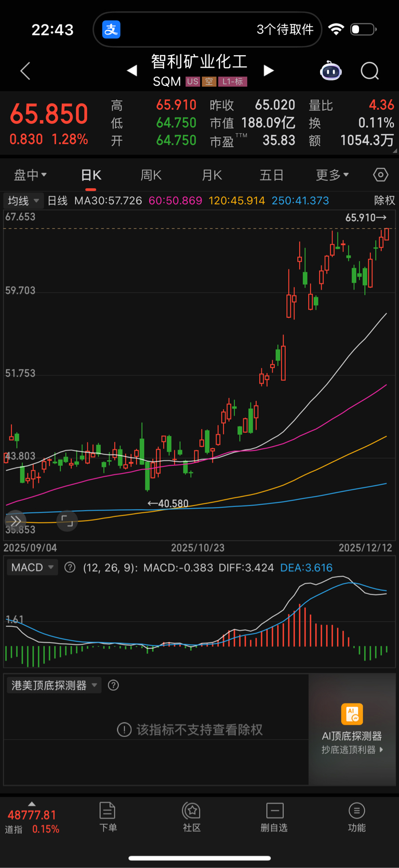The image size is (399, 868).
Task: Tap the 2025/10/23 date label
Action: click(198, 548)
